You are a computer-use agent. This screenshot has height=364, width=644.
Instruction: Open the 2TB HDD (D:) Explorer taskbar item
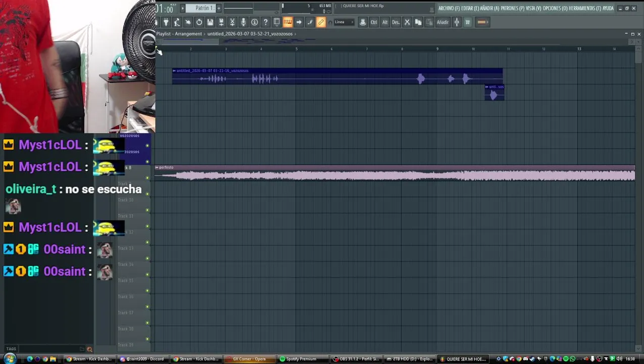click(410, 359)
